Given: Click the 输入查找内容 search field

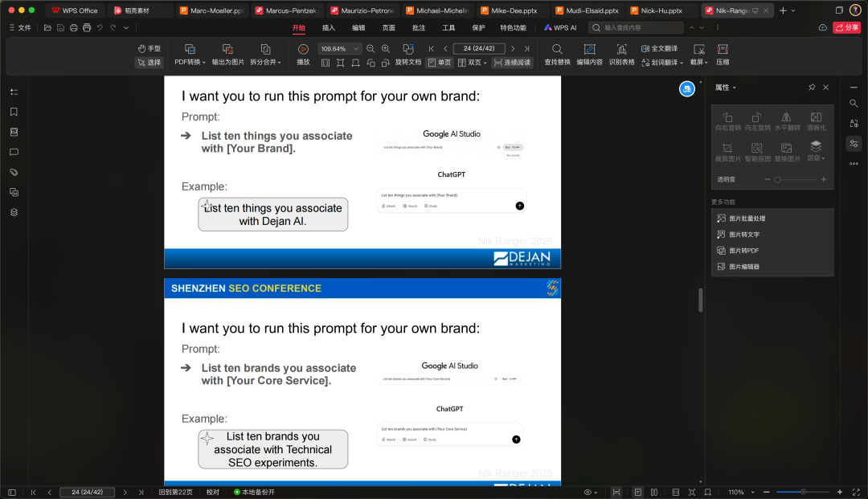Looking at the screenshot, I should 636,27.
